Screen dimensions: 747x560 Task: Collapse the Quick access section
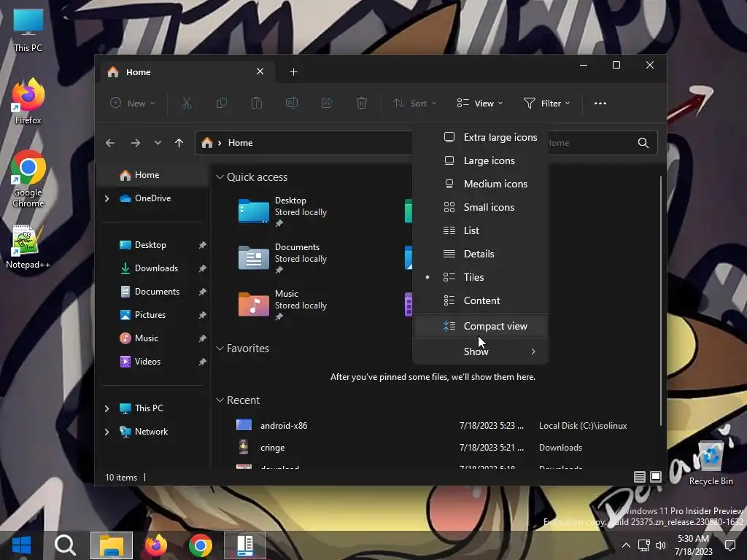coord(220,177)
